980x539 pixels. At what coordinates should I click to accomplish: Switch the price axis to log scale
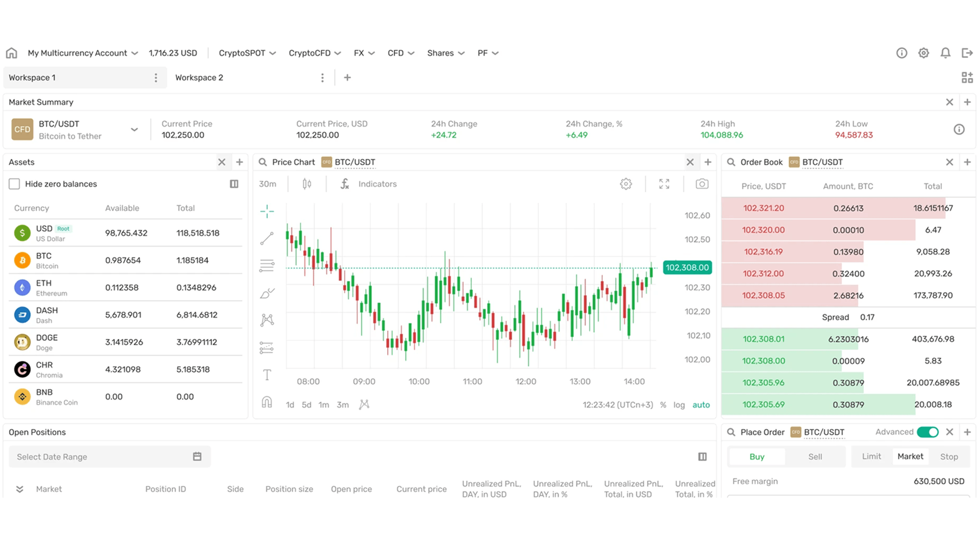tap(679, 405)
